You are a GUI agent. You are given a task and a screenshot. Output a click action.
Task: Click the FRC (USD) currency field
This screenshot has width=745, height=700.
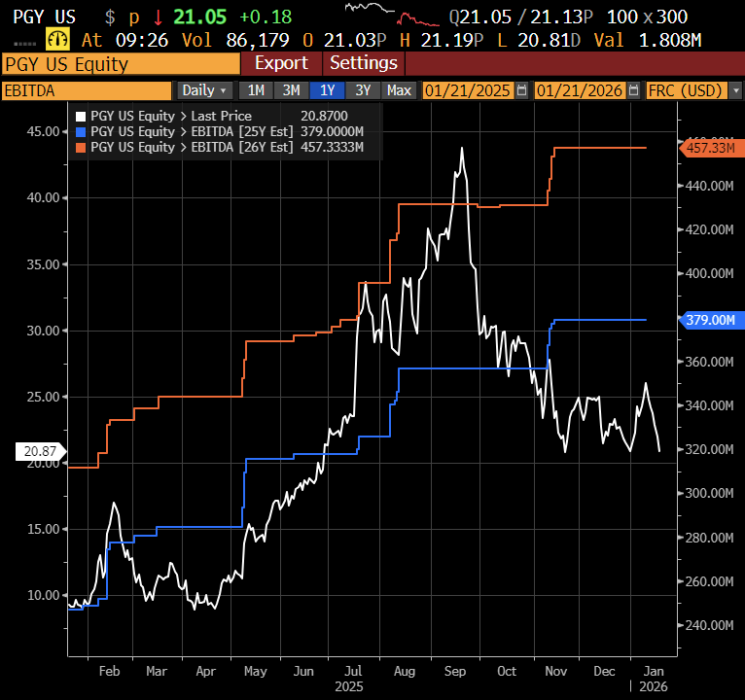pos(686,90)
